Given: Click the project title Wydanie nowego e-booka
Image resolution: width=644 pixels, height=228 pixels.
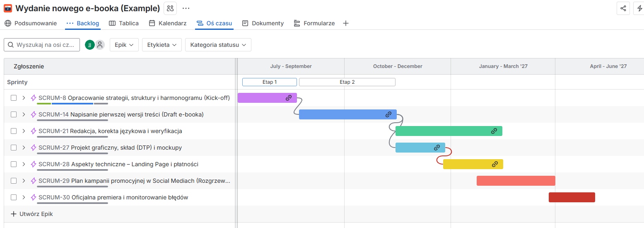Looking at the screenshot, I should tap(88, 8).
